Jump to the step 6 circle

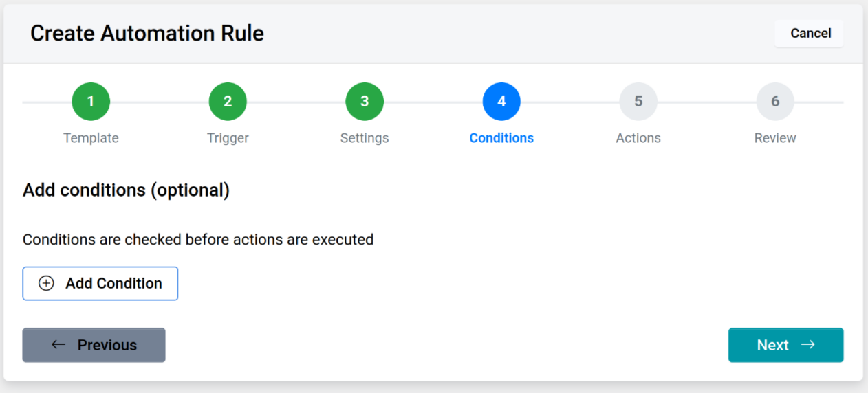pos(775,102)
